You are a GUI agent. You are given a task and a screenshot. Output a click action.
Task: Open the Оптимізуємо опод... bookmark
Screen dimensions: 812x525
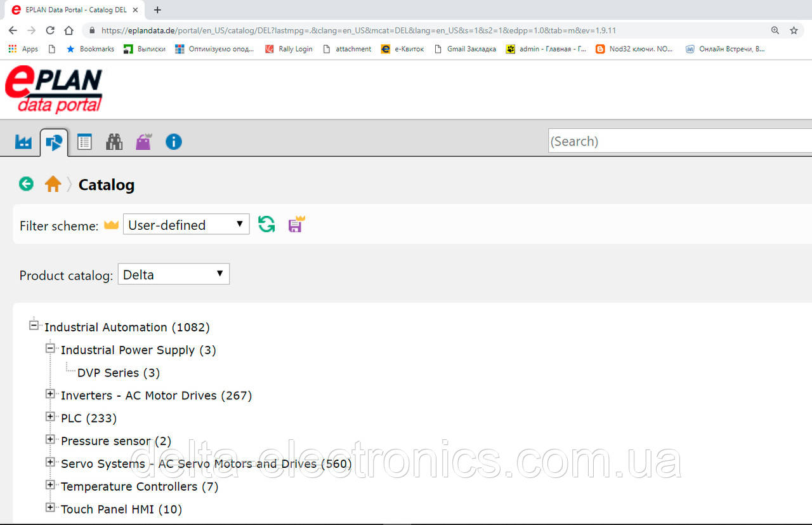click(214, 49)
